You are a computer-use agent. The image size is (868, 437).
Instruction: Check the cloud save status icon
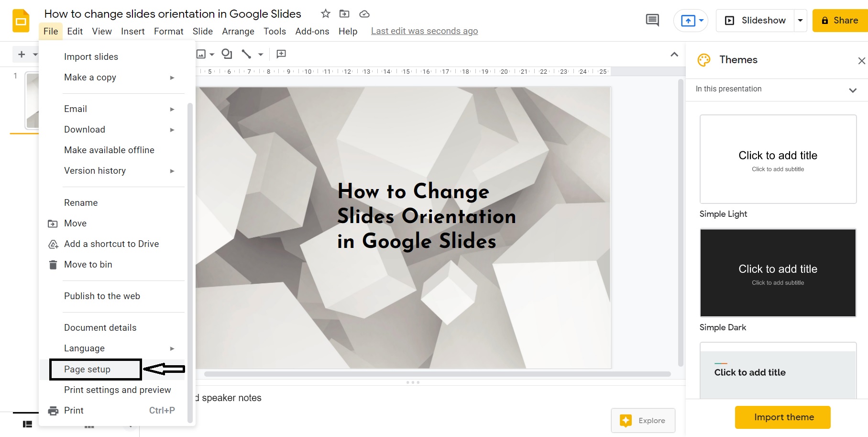(x=364, y=14)
